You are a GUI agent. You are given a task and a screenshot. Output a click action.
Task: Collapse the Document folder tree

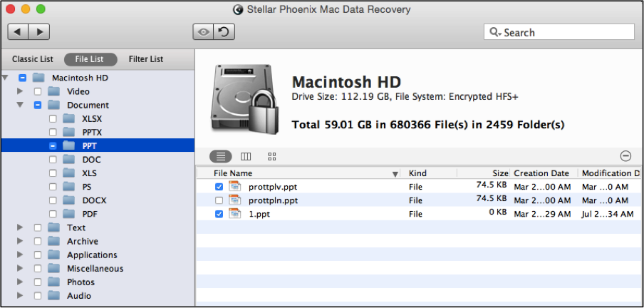point(20,105)
